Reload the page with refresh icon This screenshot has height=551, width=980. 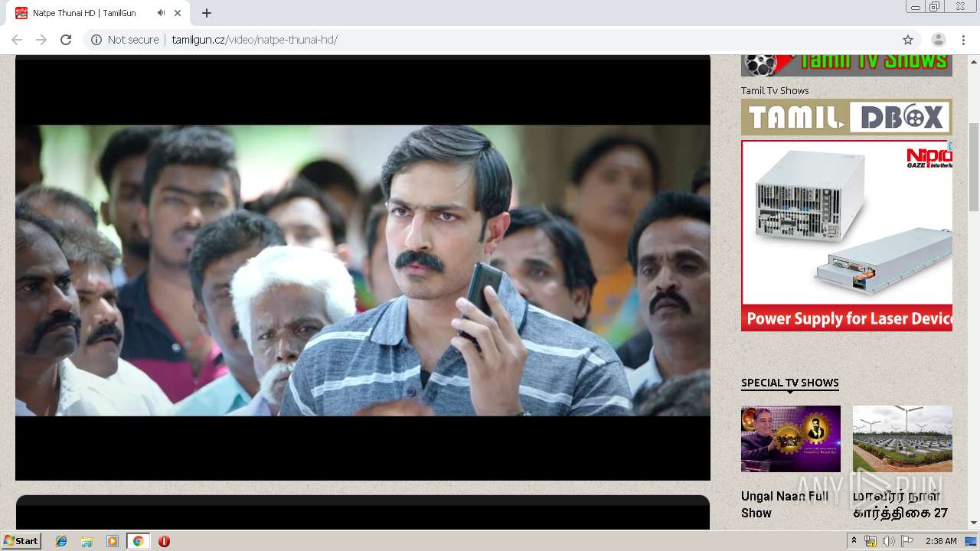(66, 40)
